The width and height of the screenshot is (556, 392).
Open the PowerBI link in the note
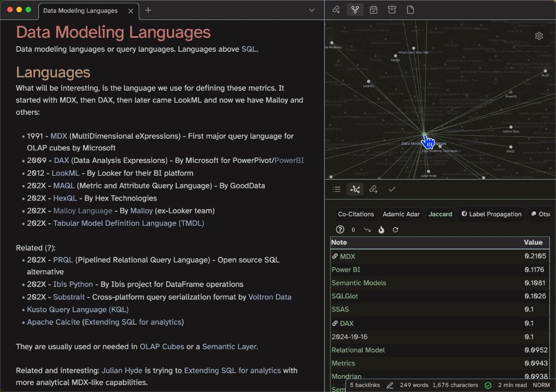click(x=290, y=160)
